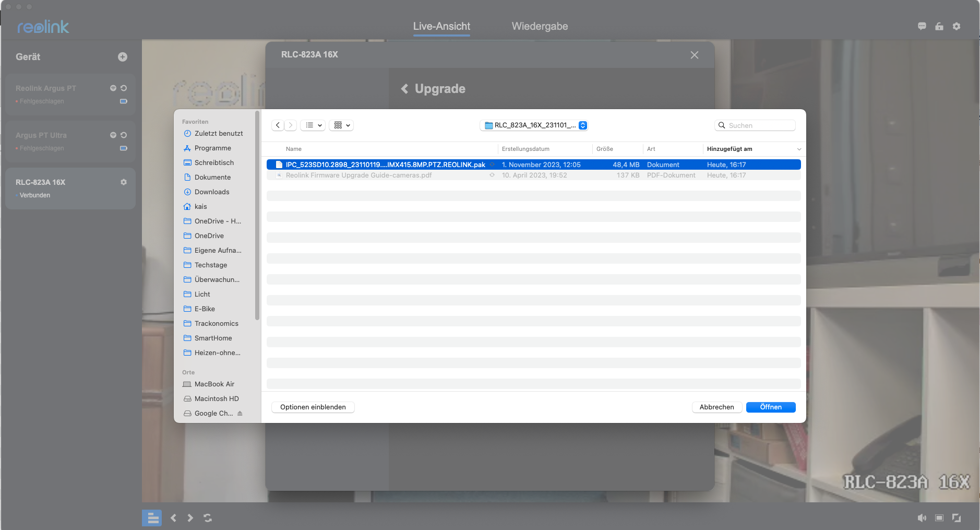Viewport: 980px width, 530px height.
Task: Select the RLC-823A 16X device card
Action: pos(70,189)
